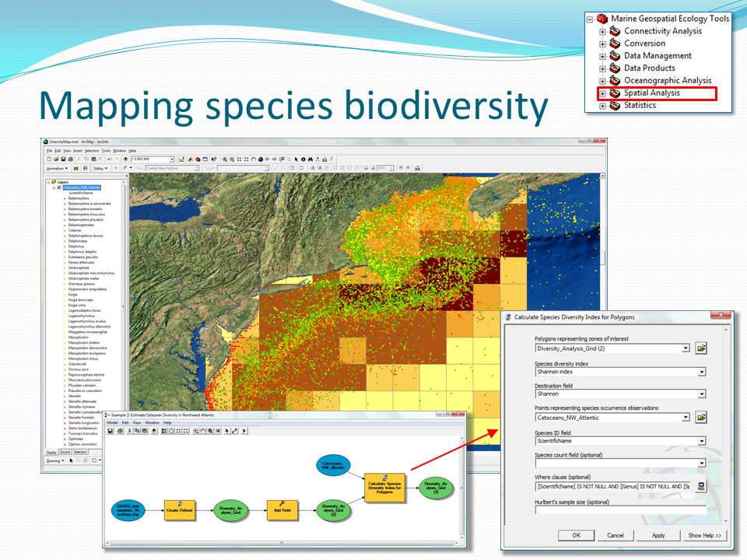Image resolution: width=747 pixels, height=560 pixels.
Task: Open the Species ID field dropdown
Action: pyautogui.click(x=701, y=441)
